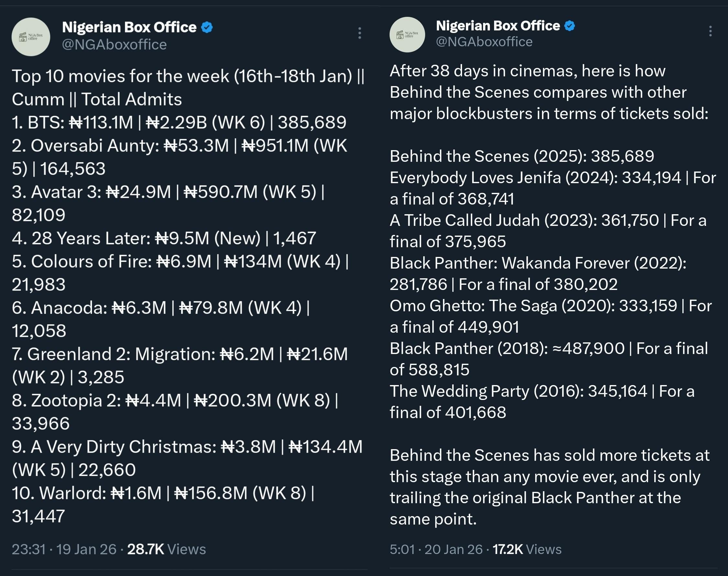
Task: Click the @NGAboxoffice handle in left tweet
Action: (114, 45)
